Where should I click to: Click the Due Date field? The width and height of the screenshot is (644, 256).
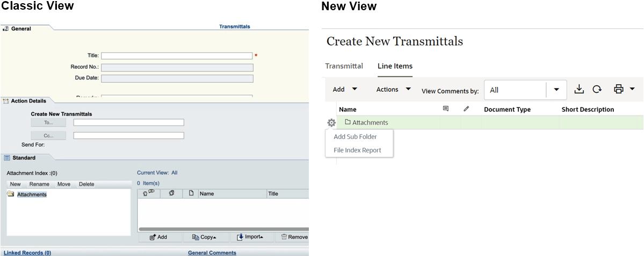coord(177,78)
